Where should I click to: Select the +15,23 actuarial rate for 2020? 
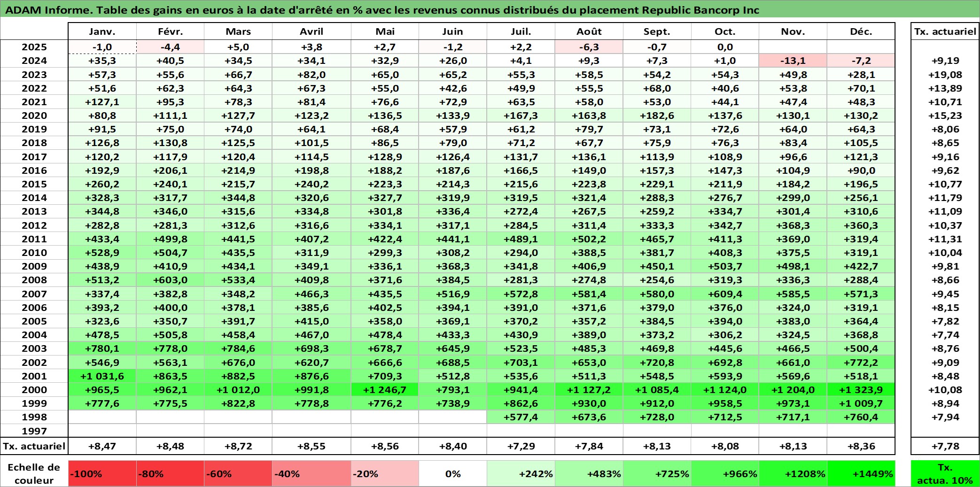click(x=945, y=116)
